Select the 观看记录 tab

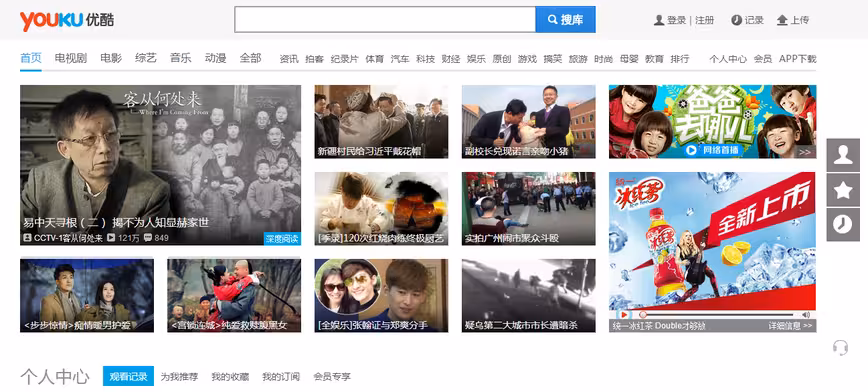(128, 376)
